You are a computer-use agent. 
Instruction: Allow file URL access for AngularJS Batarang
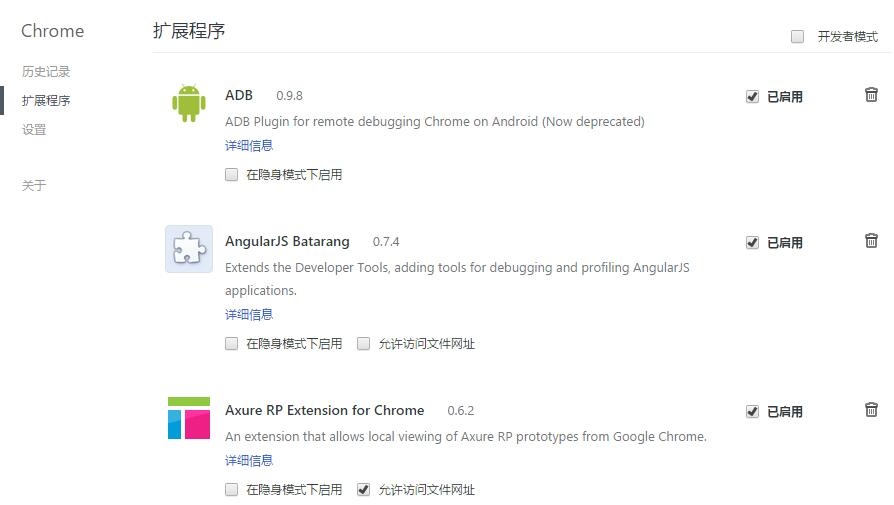click(x=364, y=344)
